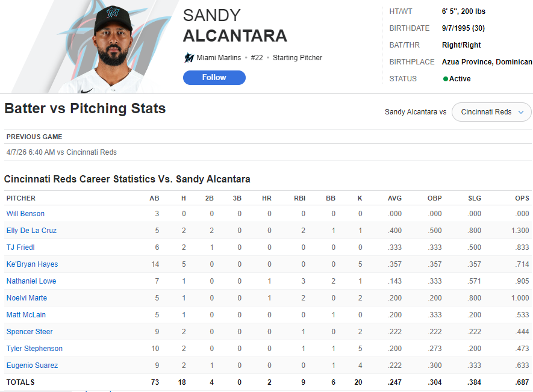Click the Noelvi Marte name link
The height and width of the screenshot is (392, 533).
26,298
